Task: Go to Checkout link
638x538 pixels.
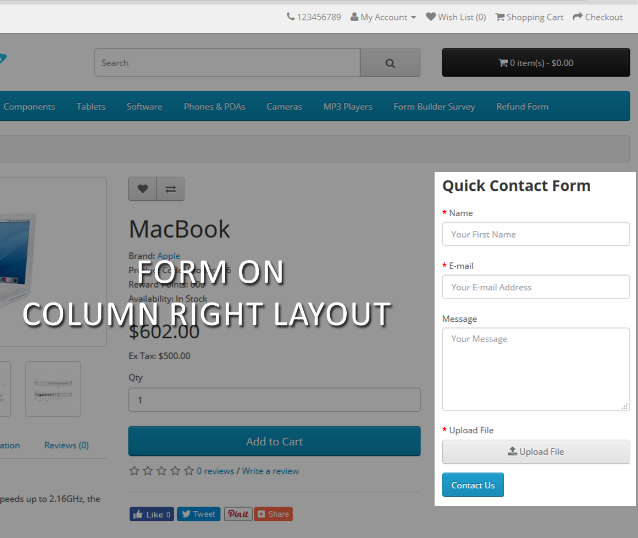Action: [x=598, y=17]
